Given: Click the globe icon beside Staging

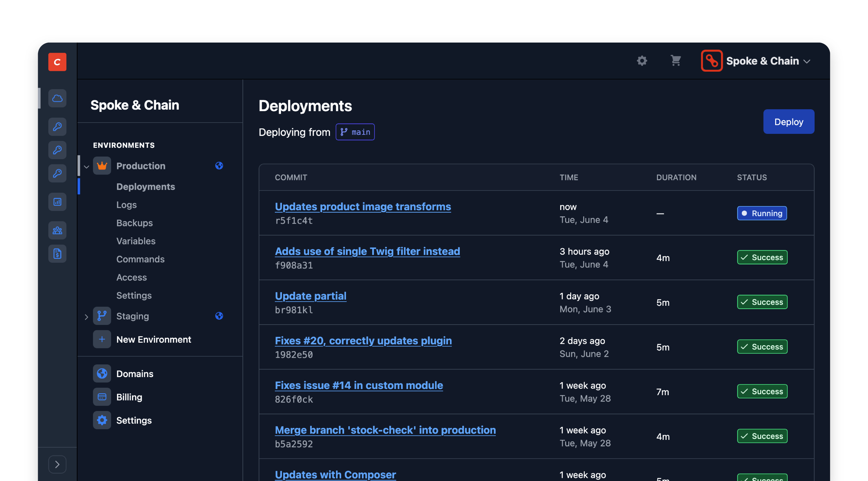Looking at the screenshot, I should pos(219,316).
